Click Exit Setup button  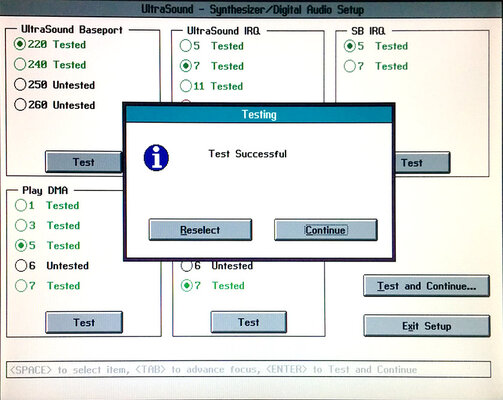427,326
